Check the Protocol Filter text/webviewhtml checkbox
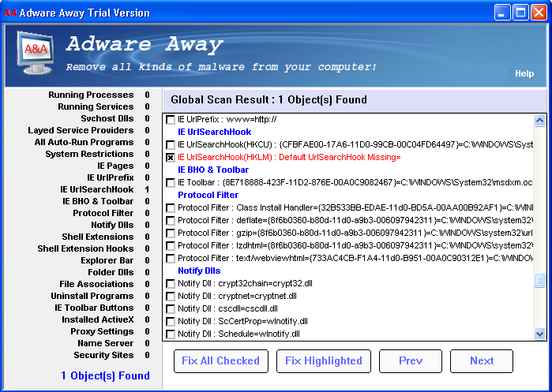The height and width of the screenshot is (392, 552). (171, 259)
